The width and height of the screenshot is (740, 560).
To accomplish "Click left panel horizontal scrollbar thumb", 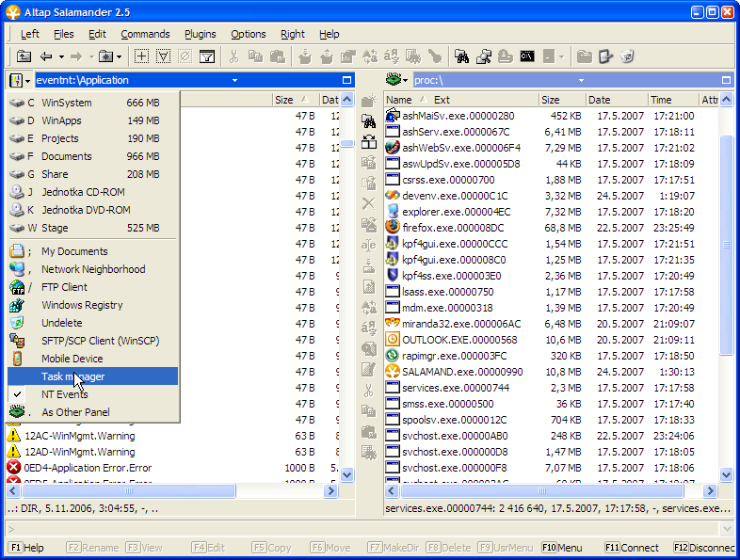I will point(128,491).
